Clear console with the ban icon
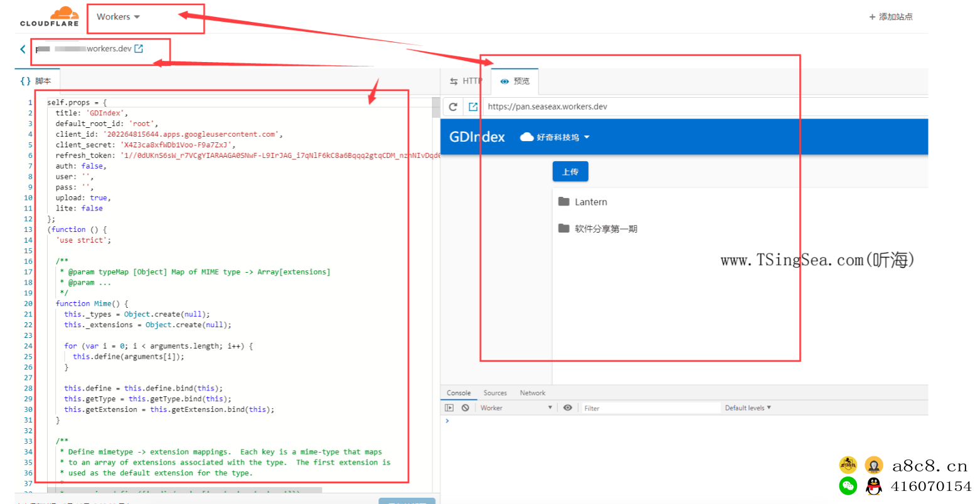This screenshot has width=980, height=504. 466,407
